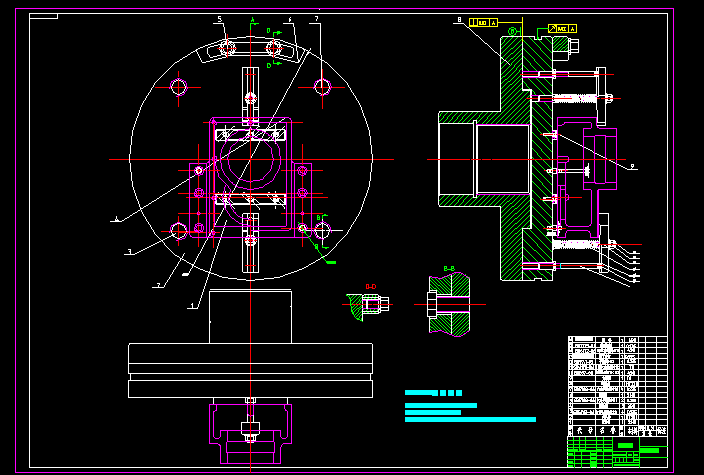Select the callout number 8 label
Screen dimensions: 704x475
click(x=459, y=20)
